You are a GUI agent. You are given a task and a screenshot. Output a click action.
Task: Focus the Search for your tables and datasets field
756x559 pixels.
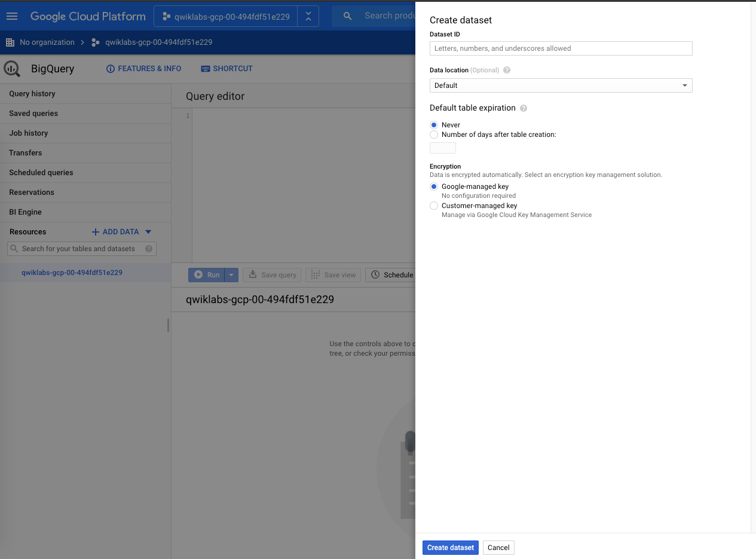(82, 249)
